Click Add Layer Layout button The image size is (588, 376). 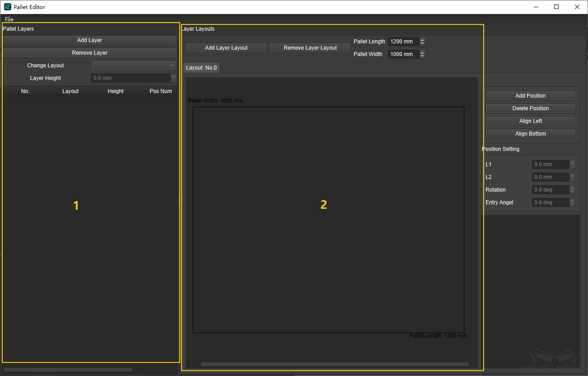[x=226, y=48]
